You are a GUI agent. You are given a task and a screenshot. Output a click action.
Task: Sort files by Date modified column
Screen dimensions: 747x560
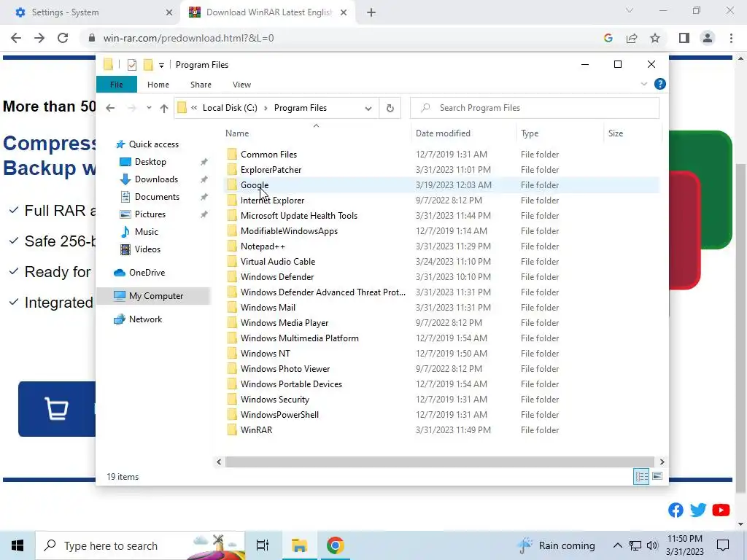point(443,133)
